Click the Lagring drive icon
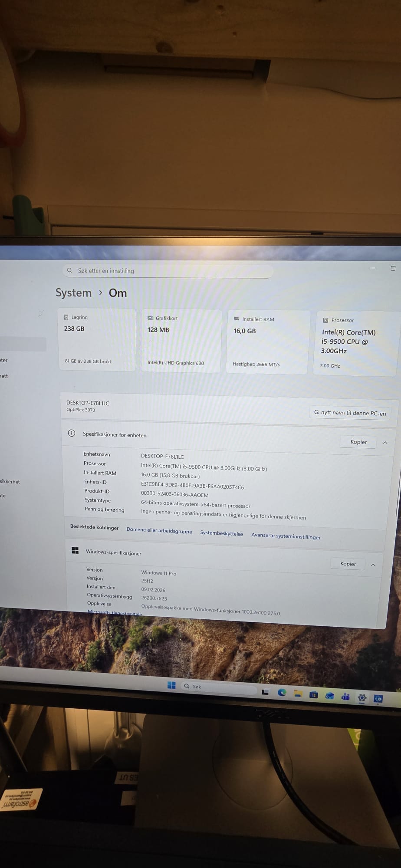This screenshot has height=868, width=401. coord(66,317)
